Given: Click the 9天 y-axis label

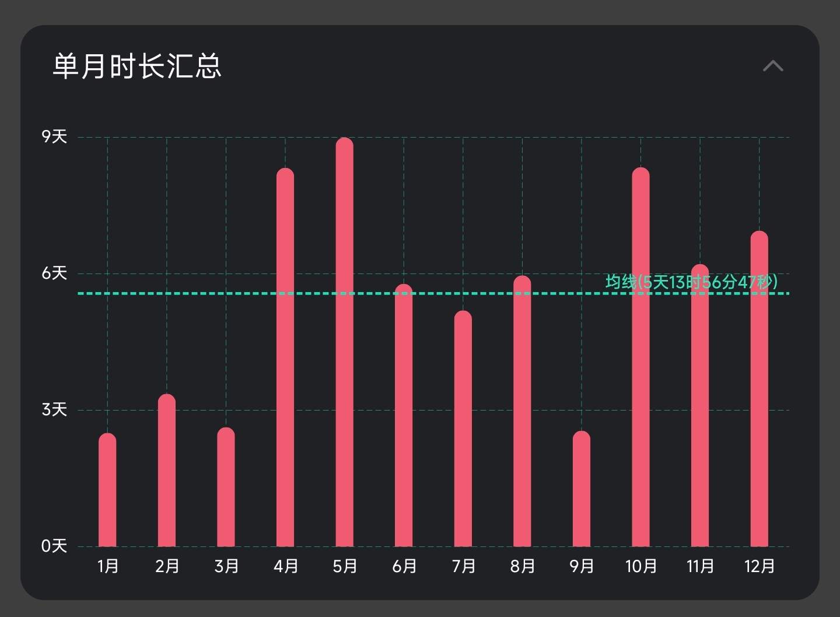Looking at the screenshot, I should pos(54,137).
